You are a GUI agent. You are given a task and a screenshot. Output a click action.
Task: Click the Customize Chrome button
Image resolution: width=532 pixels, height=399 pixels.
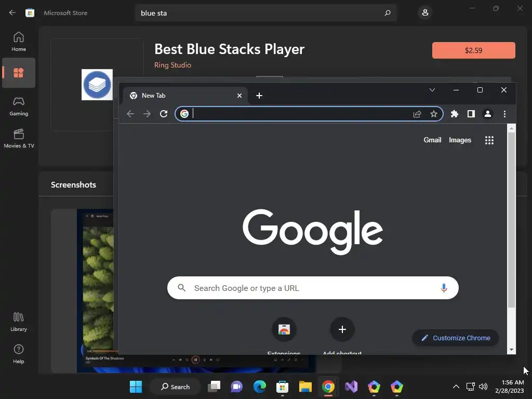[x=455, y=338]
